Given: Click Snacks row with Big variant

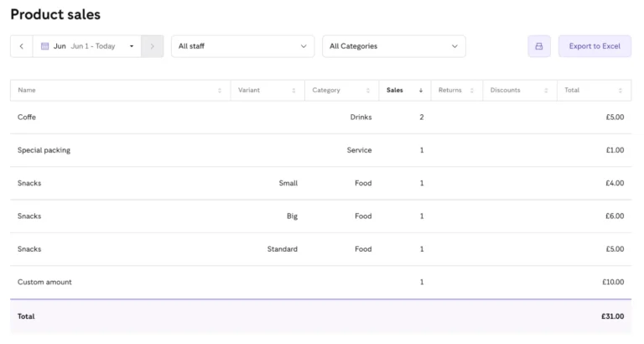Looking at the screenshot, I should click(321, 216).
